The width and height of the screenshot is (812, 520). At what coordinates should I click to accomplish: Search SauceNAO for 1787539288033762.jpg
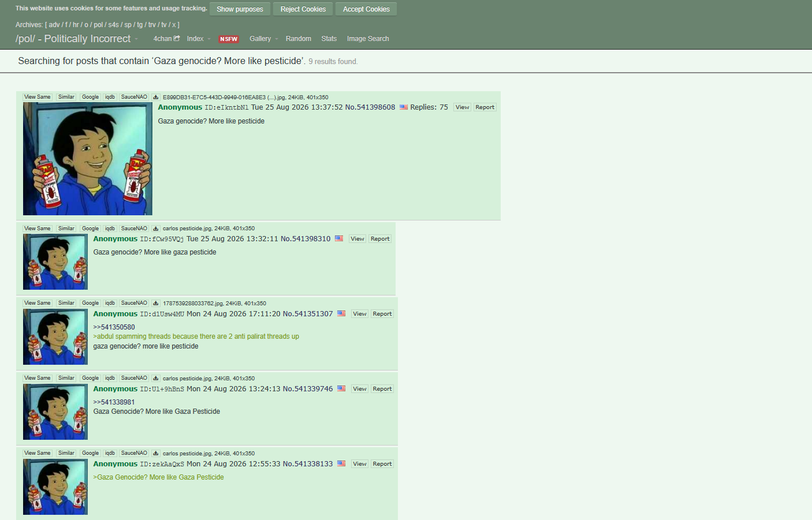click(134, 303)
